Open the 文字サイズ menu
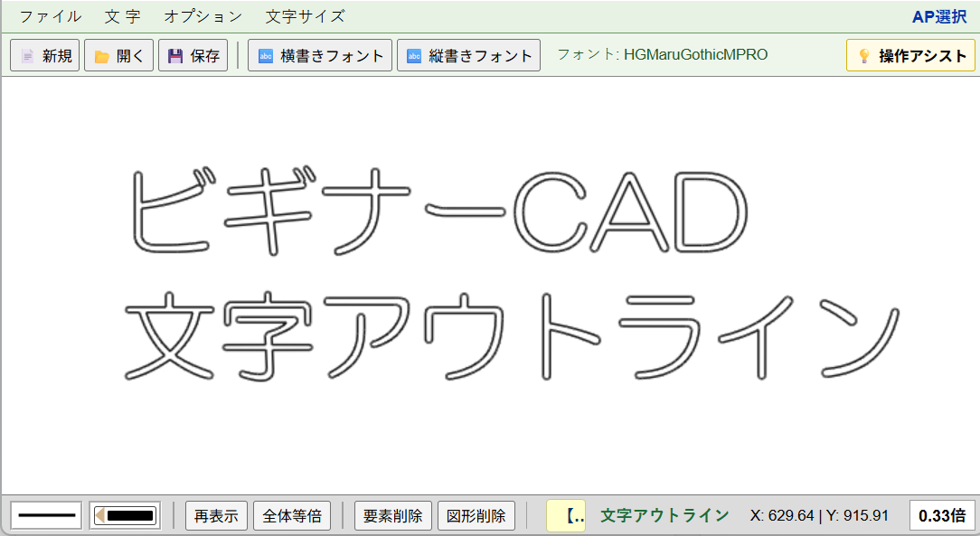Image resolution: width=980 pixels, height=536 pixels. coord(305,17)
